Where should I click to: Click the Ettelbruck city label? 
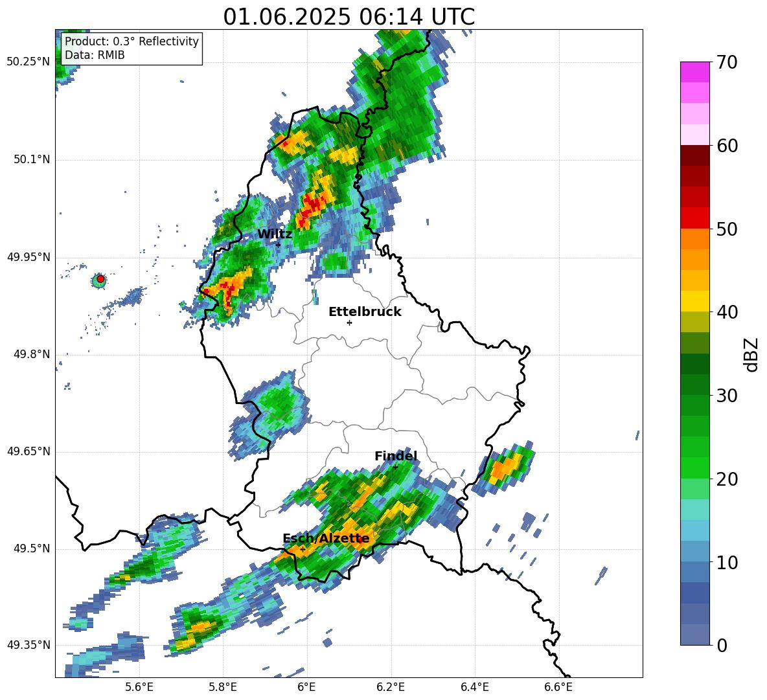(x=365, y=311)
